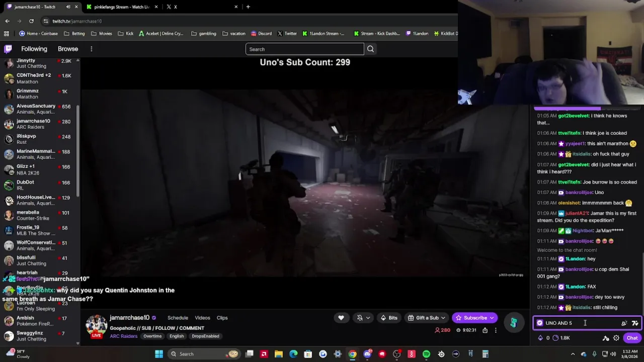
Task: Open File Explorer from taskbar
Action: coord(279,354)
